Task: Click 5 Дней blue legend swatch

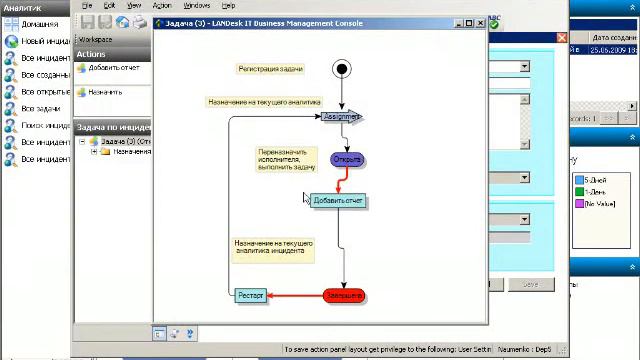Action: pos(579,180)
